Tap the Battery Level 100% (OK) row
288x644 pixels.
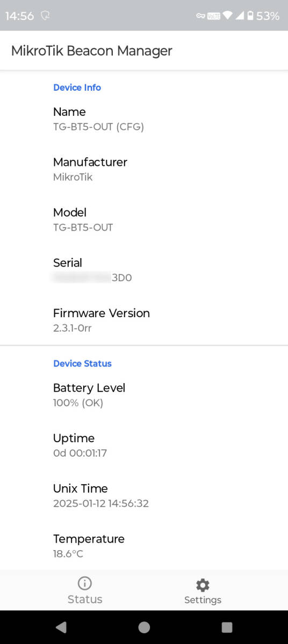(x=144, y=395)
